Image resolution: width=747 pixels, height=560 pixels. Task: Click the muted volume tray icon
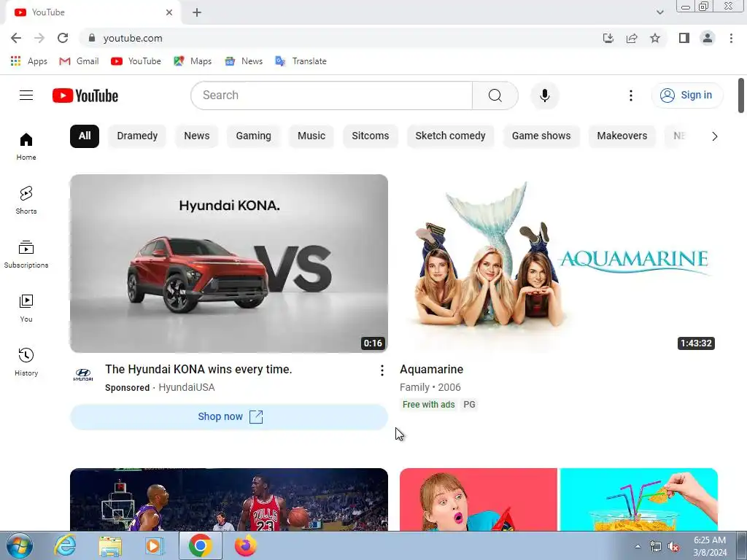point(673,547)
